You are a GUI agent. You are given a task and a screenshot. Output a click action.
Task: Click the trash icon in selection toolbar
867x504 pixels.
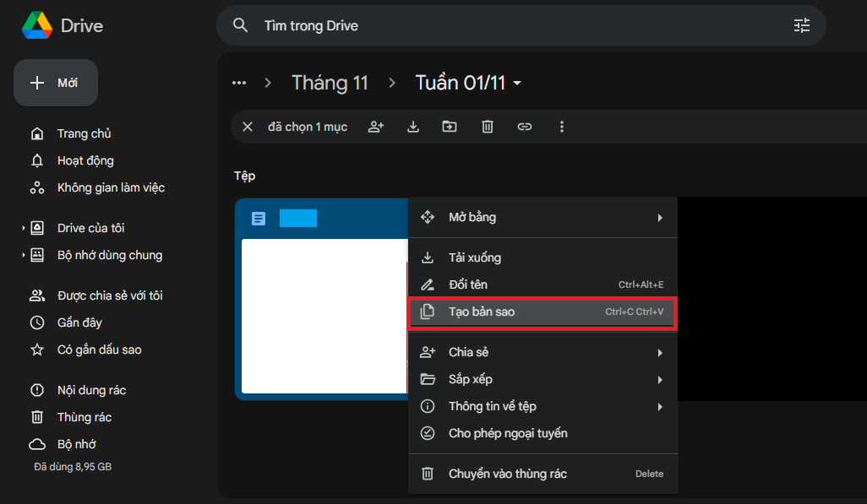pyautogui.click(x=488, y=127)
